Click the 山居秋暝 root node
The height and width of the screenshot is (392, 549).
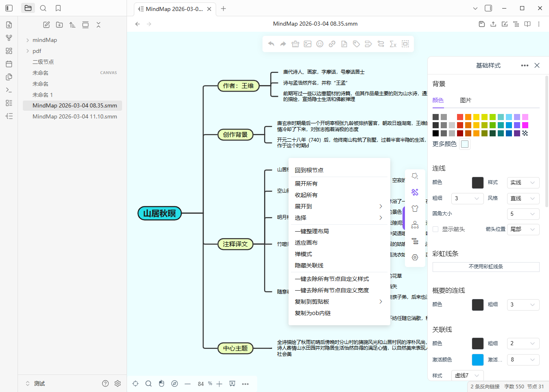tap(160, 213)
